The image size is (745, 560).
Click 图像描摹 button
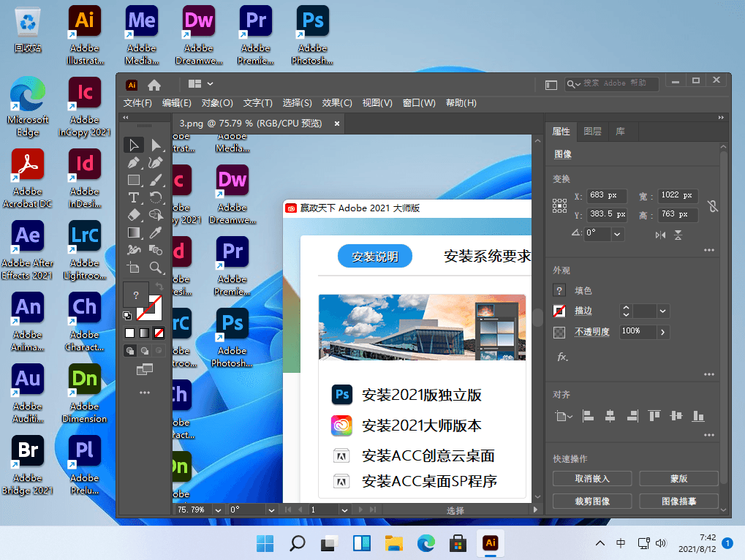(678, 501)
